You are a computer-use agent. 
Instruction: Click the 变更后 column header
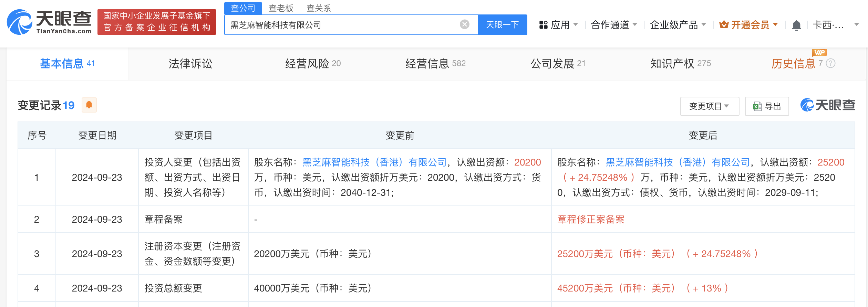coord(703,135)
